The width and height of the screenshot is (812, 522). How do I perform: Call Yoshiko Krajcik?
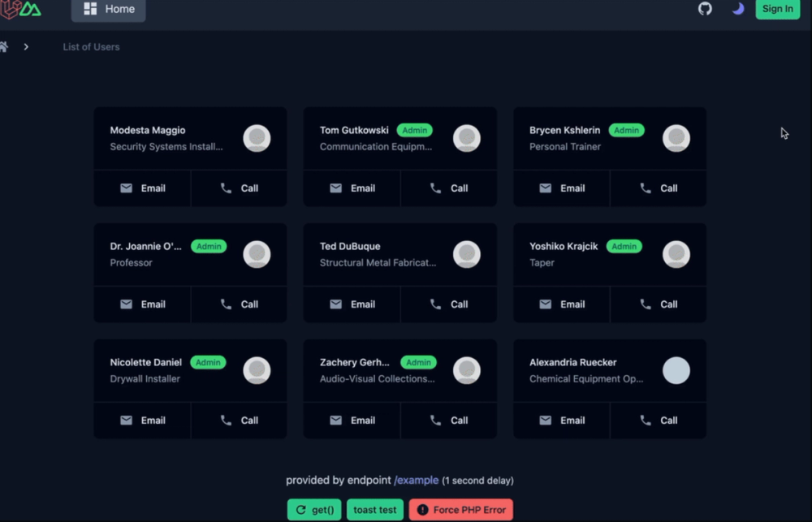coord(659,304)
